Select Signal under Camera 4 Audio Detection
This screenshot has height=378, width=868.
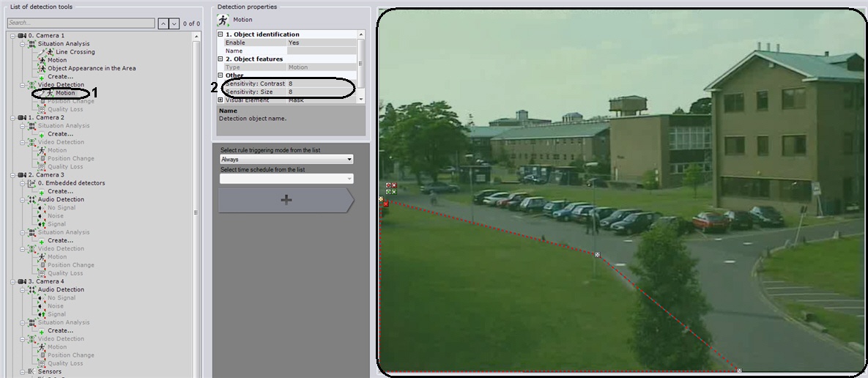point(56,314)
